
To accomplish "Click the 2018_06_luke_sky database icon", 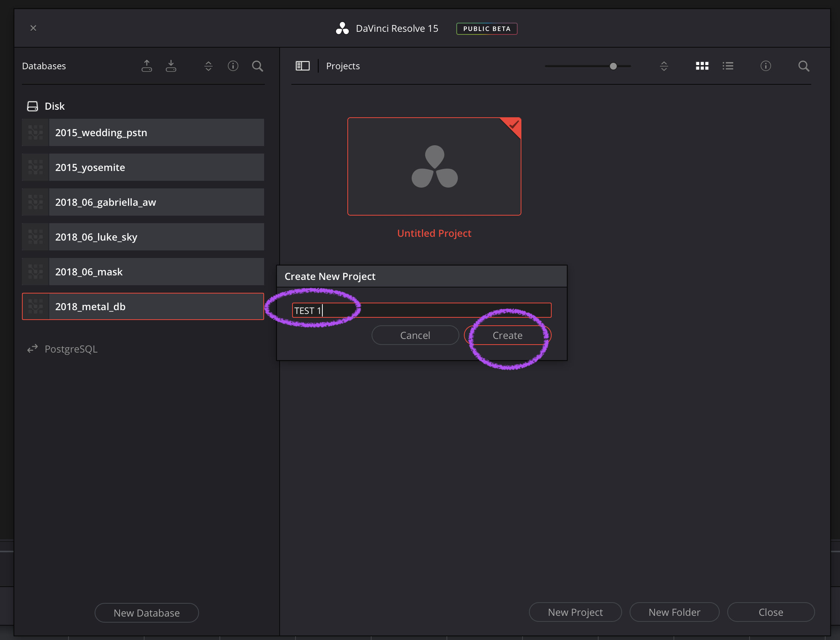I will (x=36, y=237).
